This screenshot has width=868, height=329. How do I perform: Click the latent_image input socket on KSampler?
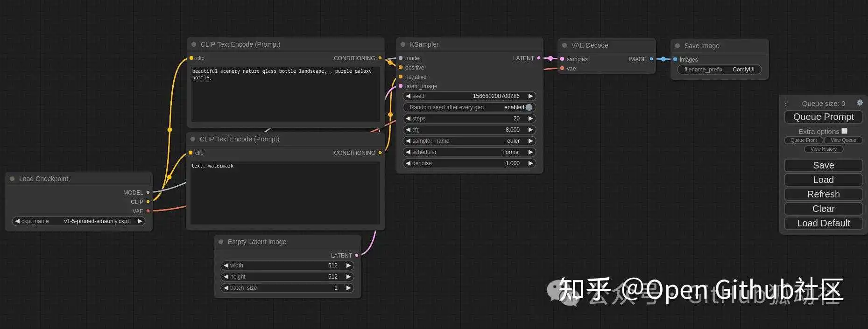401,86
